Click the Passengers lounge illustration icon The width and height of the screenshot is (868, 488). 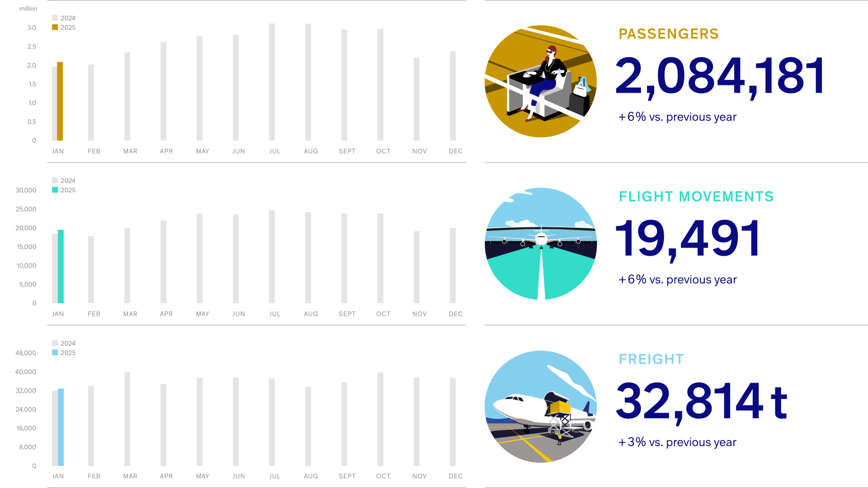click(x=540, y=81)
